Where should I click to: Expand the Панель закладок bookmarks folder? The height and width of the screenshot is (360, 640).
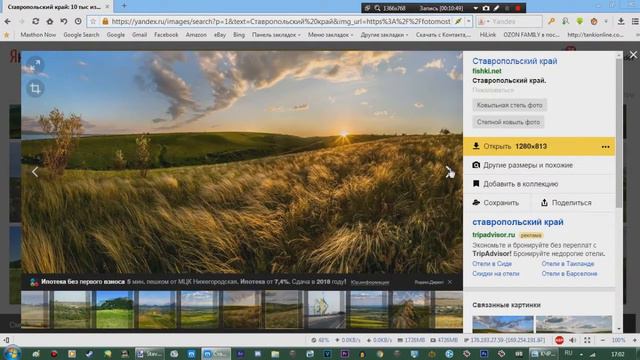276,35
